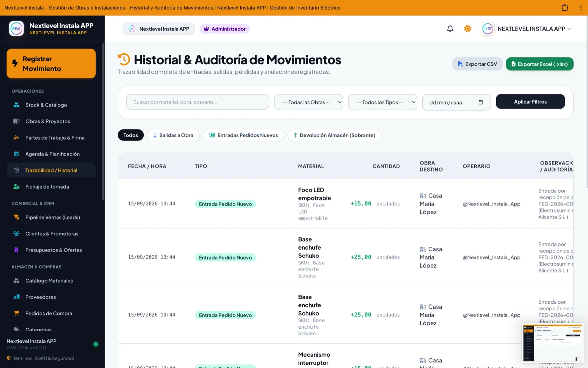This screenshot has height=368, width=588.
Task: Select the Todos filter tab
Action: coord(131,135)
